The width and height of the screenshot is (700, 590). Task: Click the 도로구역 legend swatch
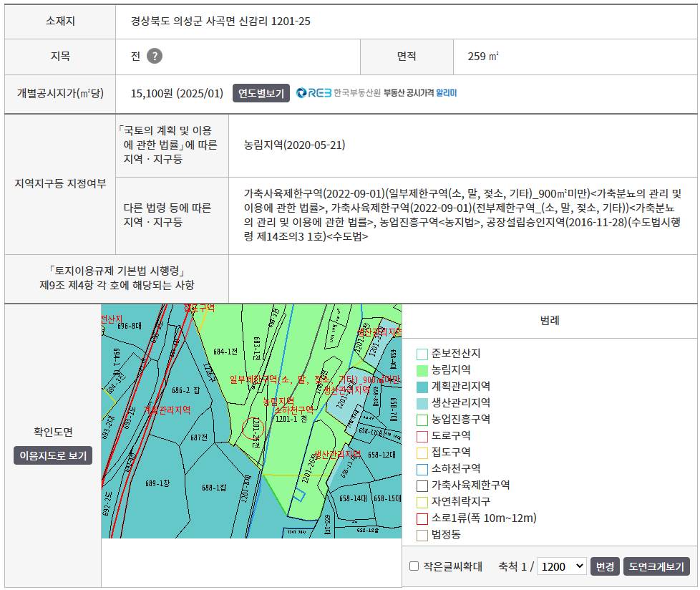pyautogui.click(x=422, y=436)
